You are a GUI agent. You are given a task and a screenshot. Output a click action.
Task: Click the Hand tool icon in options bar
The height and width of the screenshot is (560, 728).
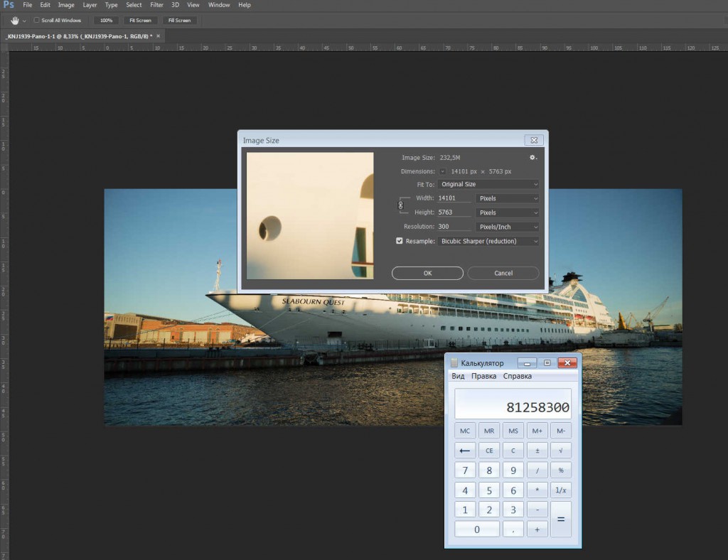[x=14, y=20]
